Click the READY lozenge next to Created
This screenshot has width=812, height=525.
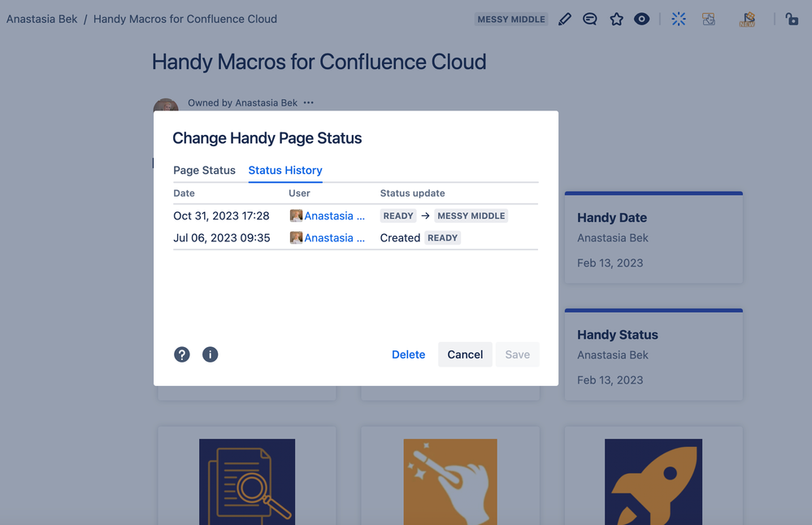pos(443,238)
